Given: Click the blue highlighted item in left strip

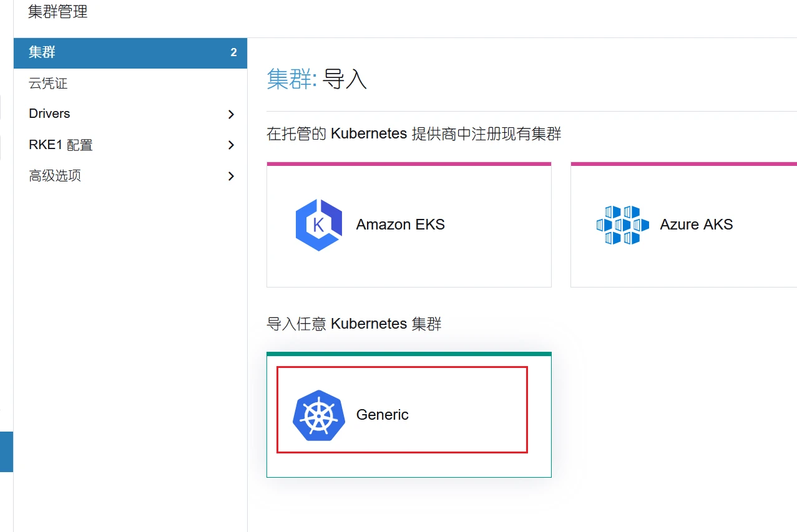Looking at the screenshot, I should [x=6, y=452].
